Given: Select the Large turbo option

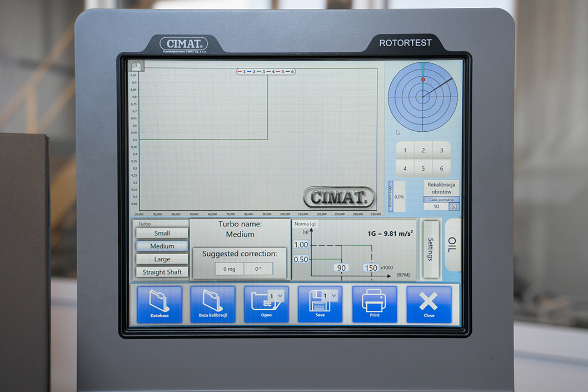Looking at the screenshot, I should click(162, 259).
